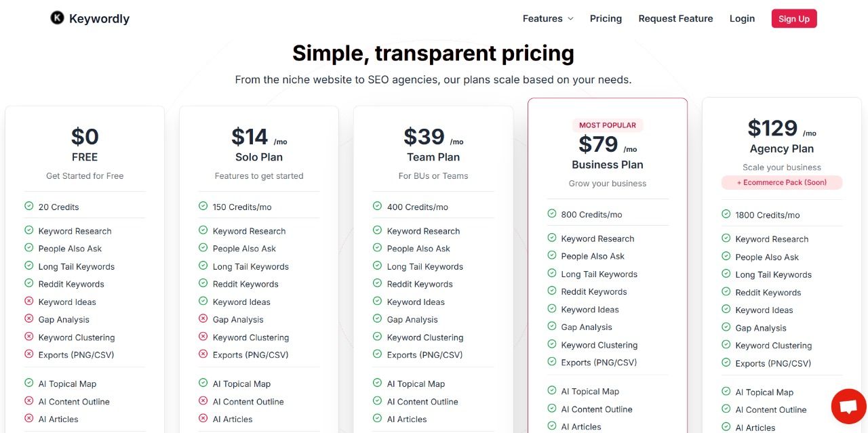The image size is (868, 433).
Task: Expand the Features dropdown chevron
Action: point(570,19)
